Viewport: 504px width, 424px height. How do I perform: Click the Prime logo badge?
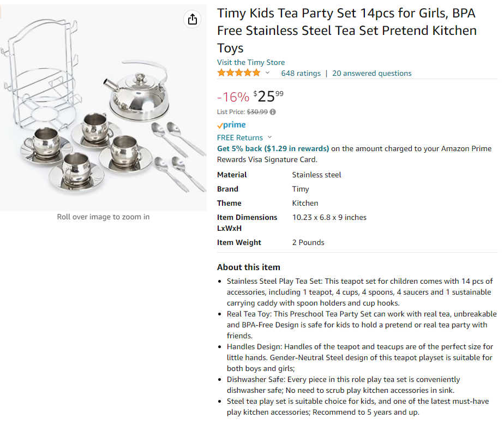(231, 125)
